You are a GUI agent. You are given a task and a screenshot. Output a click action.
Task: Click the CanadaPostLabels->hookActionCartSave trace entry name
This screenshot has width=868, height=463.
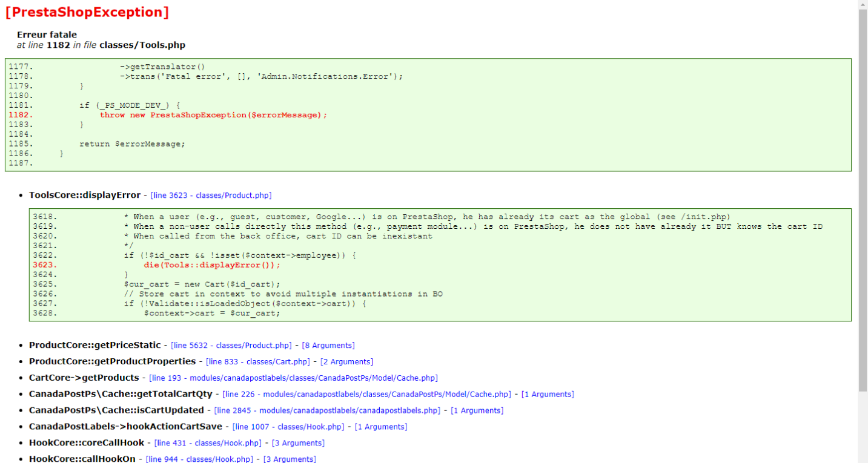click(x=125, y=427)
